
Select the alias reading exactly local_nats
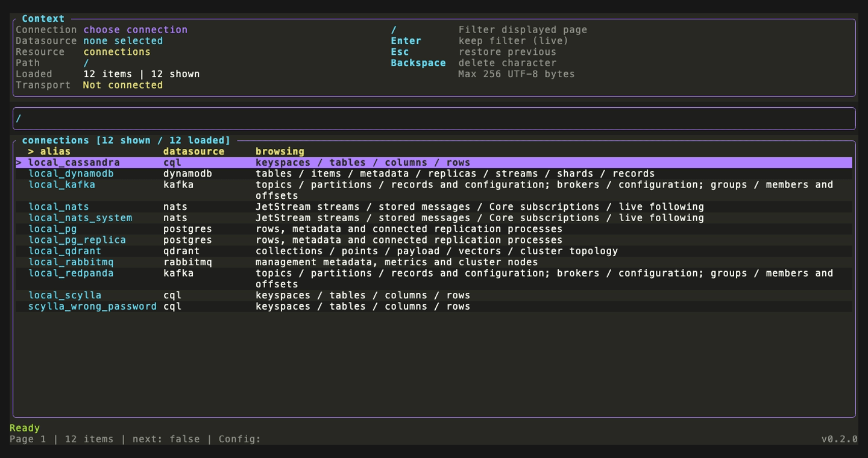coord(58,207)
